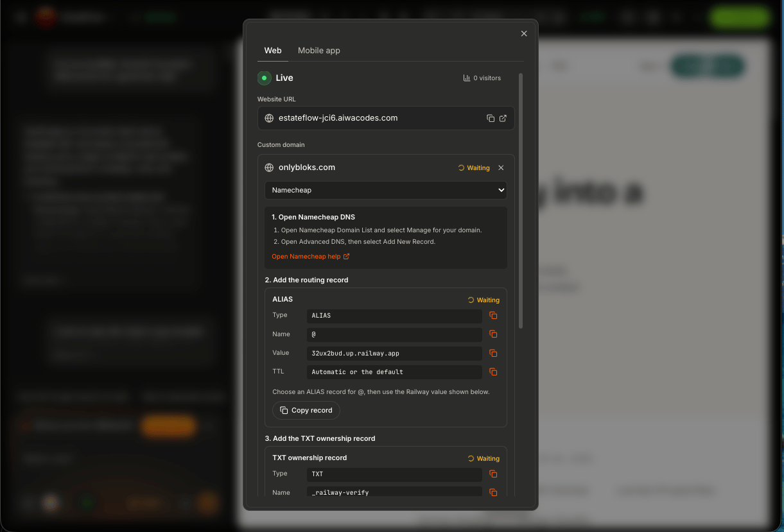Switch to the Web tab
The height and width of the screenshot is (532, 784).
pos(273,50)
